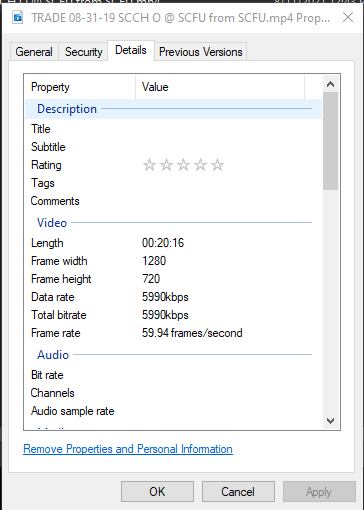Confirm with the OK button
364x510 pixels.
(157, 492)
